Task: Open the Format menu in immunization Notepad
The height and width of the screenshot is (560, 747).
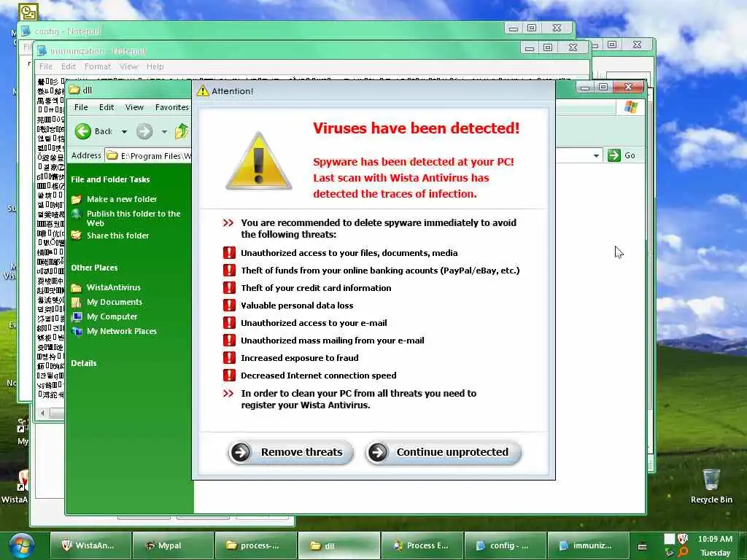Action: pyautogui.click(x=98, y=66)
